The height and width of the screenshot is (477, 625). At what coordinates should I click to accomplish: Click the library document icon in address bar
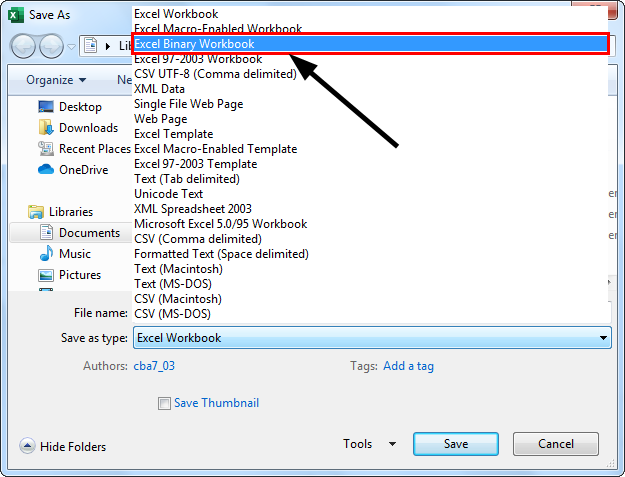click(91, 45)
